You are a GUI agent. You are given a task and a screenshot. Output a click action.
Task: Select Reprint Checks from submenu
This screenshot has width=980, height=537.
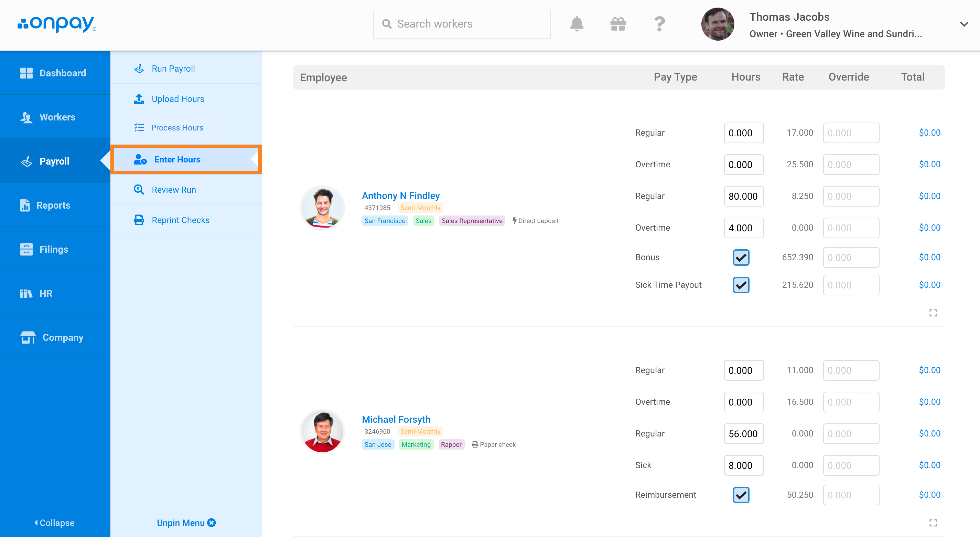186,220
